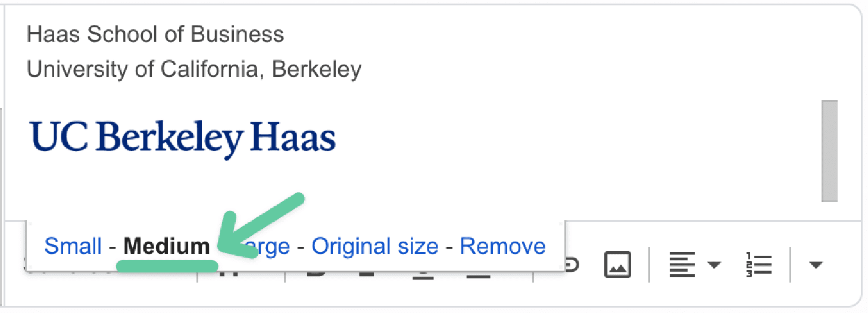
Task: Set the logo to Original size
Action: coord(374,246)
